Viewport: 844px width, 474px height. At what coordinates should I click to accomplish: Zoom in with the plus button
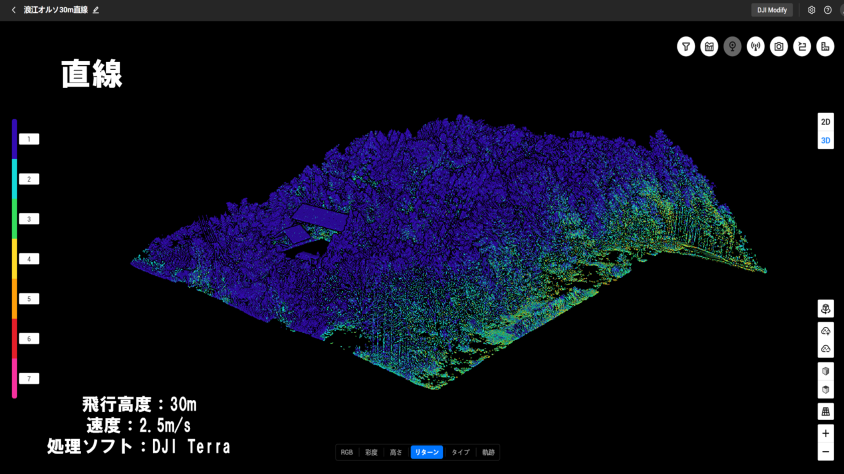(825, 434)
